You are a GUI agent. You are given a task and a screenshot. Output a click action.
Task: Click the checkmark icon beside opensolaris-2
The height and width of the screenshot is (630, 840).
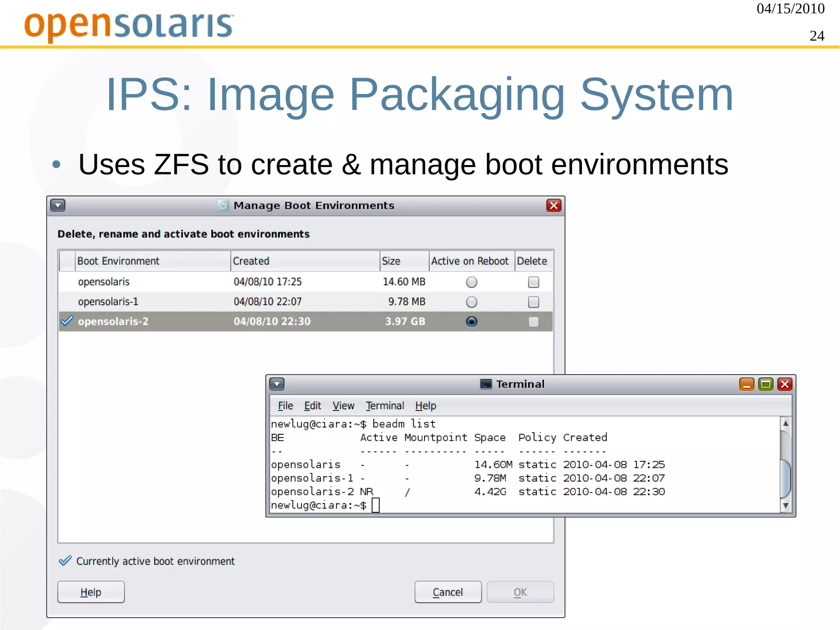pos(66,321)
